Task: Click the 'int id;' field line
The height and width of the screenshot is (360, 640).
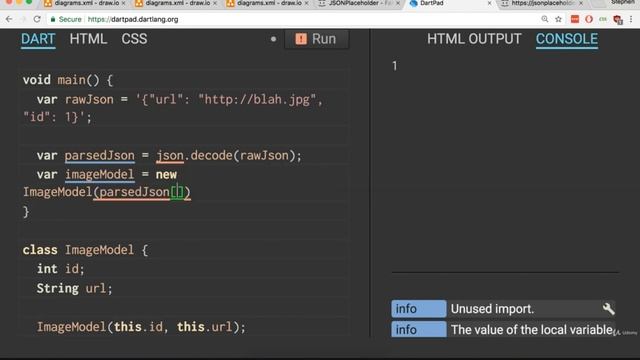Action: (60, 269)
